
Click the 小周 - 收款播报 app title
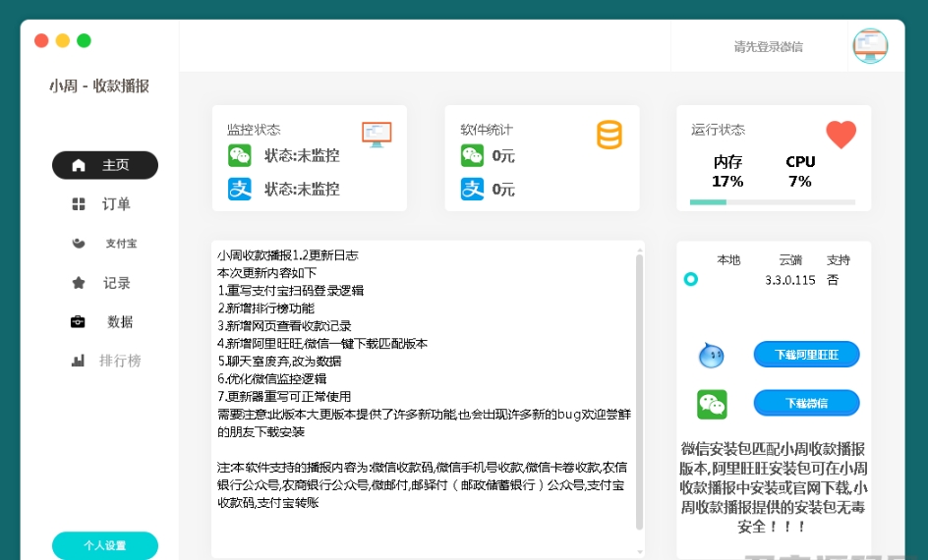[x=99, y=86]
